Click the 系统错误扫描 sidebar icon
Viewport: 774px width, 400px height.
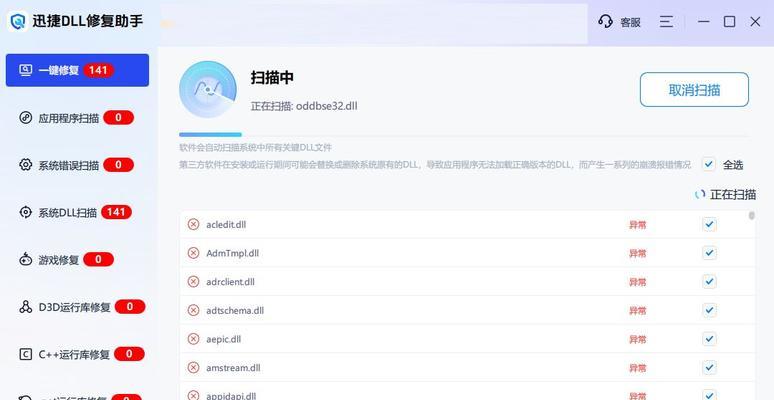[27, 165]
